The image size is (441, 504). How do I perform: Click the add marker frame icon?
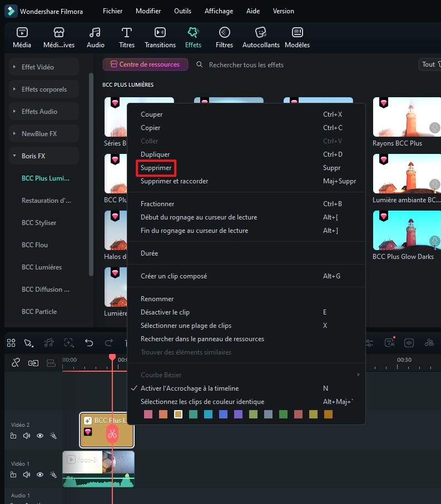tap(69, 343)
